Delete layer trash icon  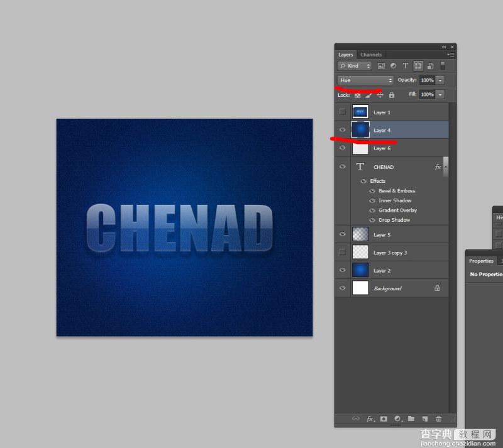[438, 419]
